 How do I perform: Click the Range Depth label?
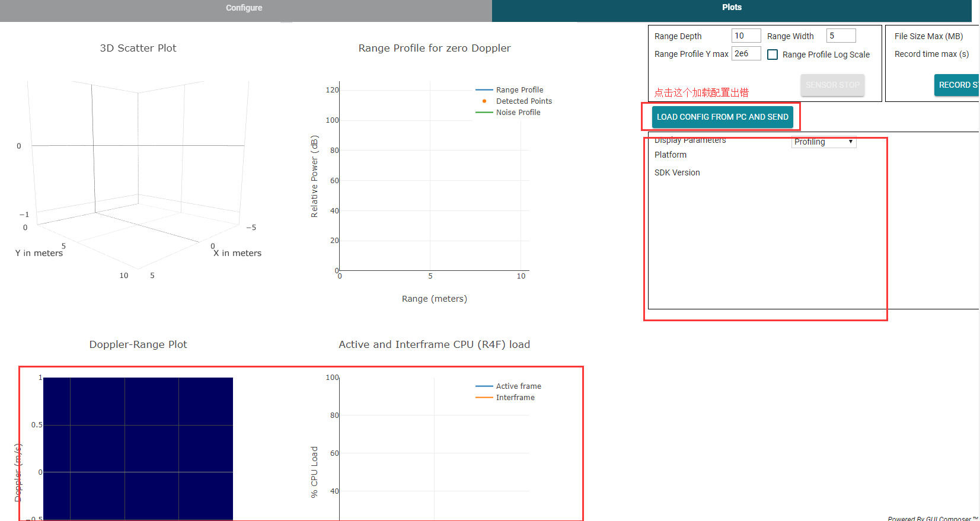click(x=678, y=36)
